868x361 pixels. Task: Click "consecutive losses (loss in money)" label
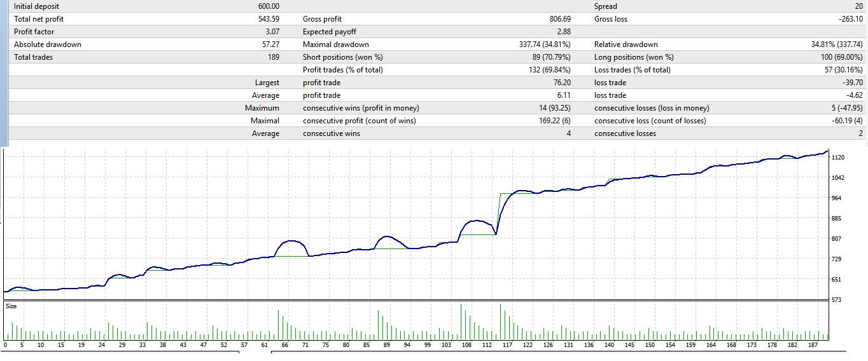(x=652, y=108)
